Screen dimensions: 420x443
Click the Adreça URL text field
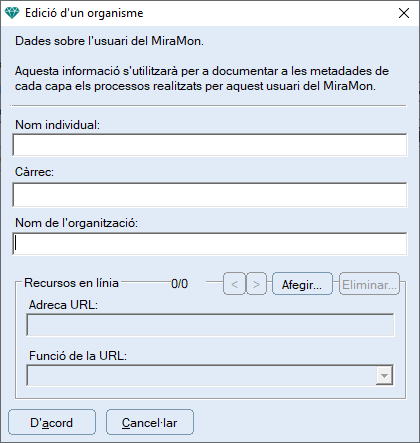[x=210, y=325]
